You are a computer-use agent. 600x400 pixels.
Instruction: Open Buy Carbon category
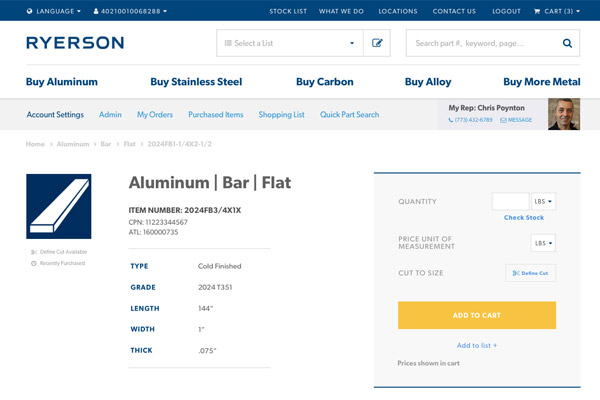click(x=324, y=82)
